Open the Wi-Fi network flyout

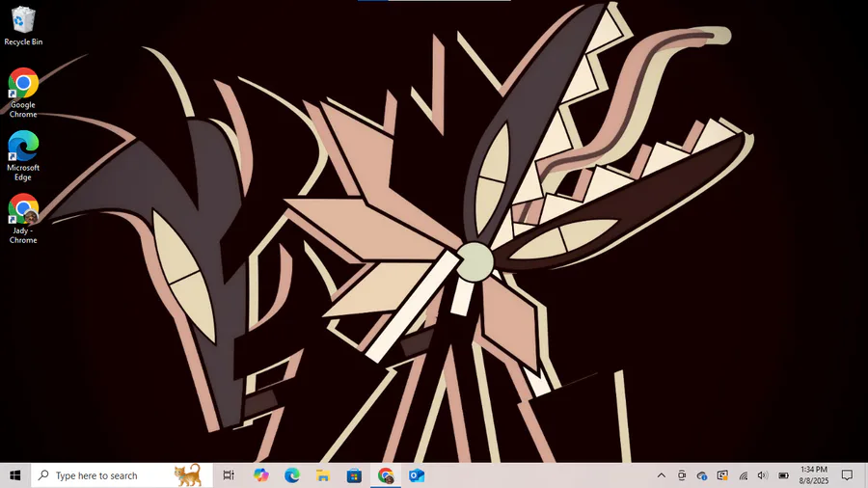[x=743, y=475]
